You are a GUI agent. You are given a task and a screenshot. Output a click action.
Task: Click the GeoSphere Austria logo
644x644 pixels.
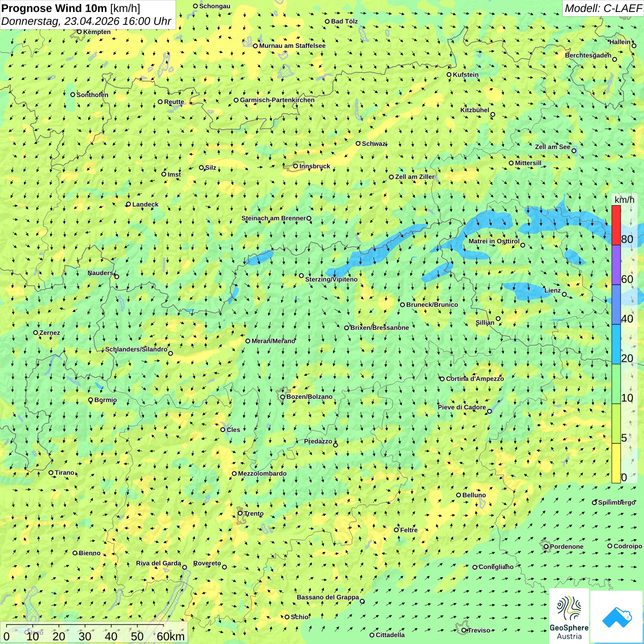pyautogui.click(x=569, y=616)
